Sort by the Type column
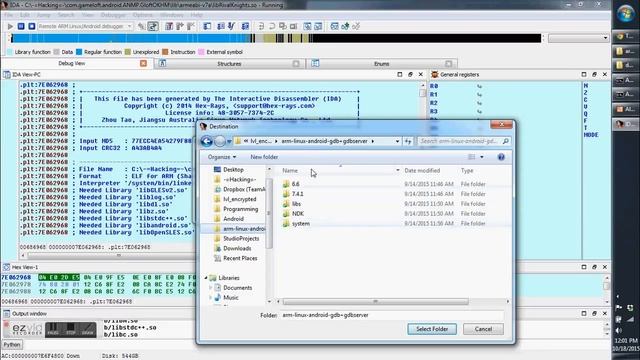The image size is (640, 360). pos(467,171)
